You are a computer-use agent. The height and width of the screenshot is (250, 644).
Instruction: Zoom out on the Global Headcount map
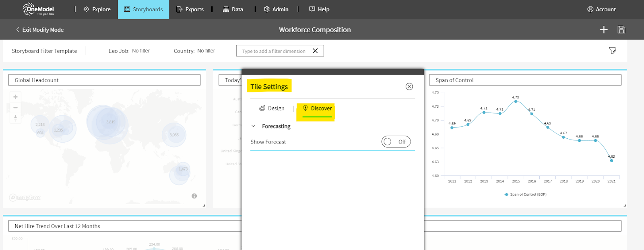[15, 108]
